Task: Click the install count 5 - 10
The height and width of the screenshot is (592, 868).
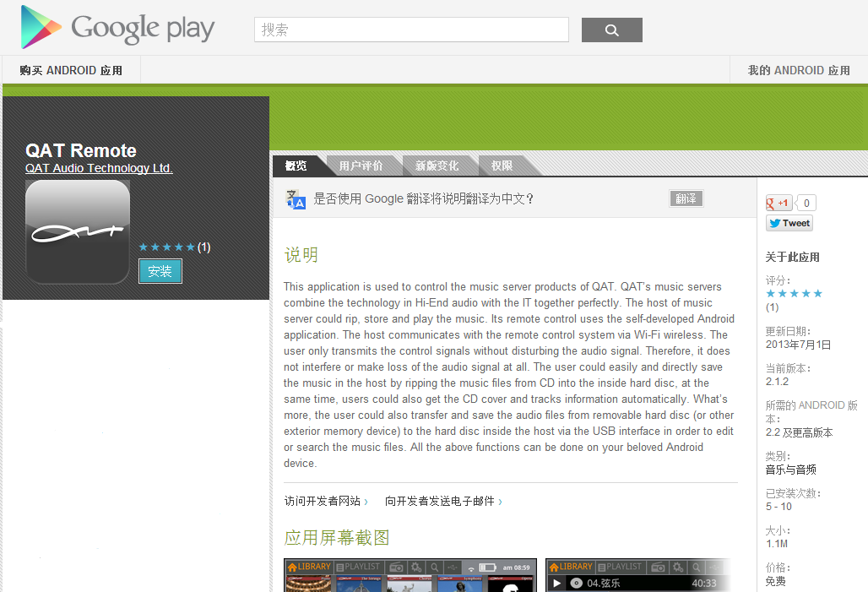Action: tap(778, 507)
